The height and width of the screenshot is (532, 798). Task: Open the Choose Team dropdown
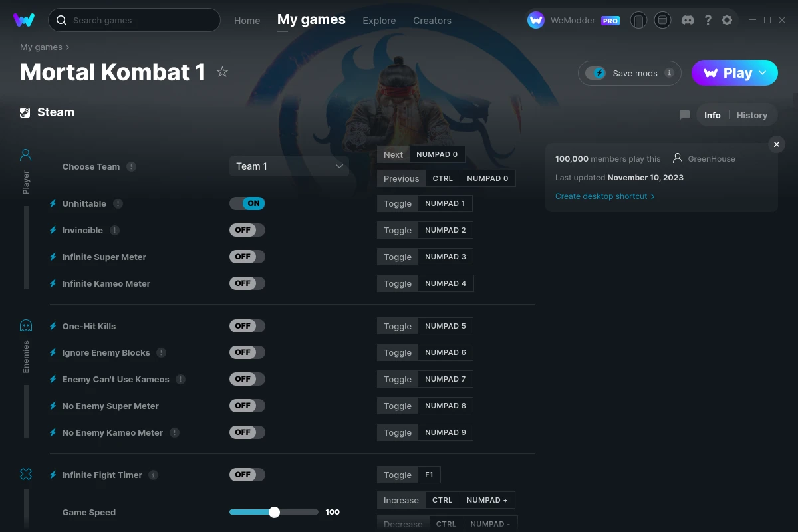point(289,166)
